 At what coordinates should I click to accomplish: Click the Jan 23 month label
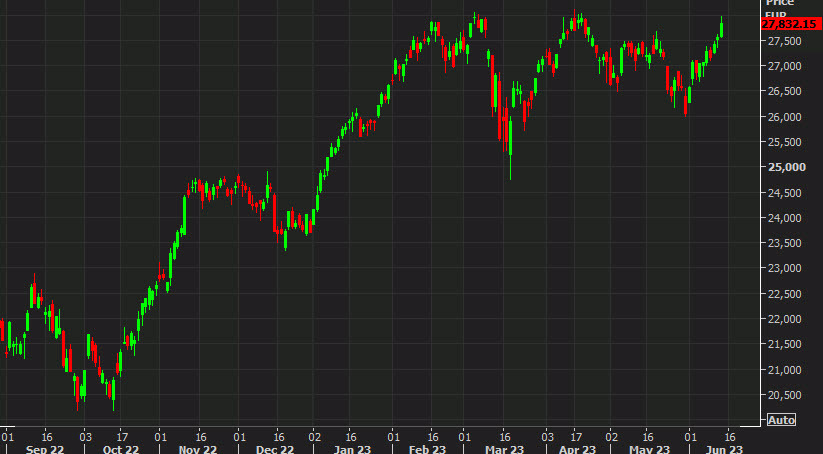(352, 449)
